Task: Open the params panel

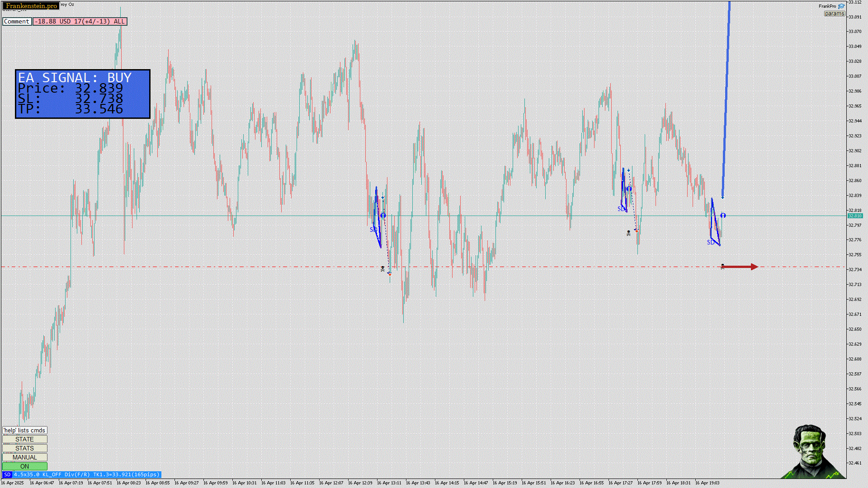Action: [x=834, y=14]
